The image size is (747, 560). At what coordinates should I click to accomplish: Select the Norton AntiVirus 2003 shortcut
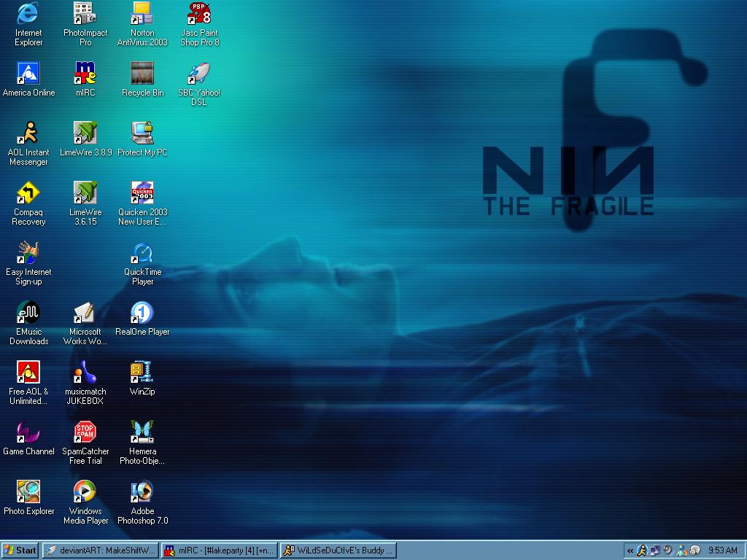tap(142, 13)
